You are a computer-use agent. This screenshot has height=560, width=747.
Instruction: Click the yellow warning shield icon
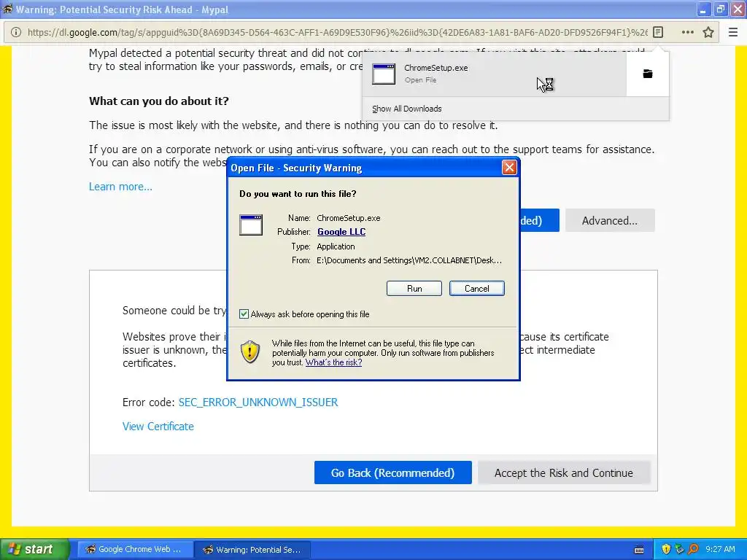pyautogui.click(x=249, y=352)
